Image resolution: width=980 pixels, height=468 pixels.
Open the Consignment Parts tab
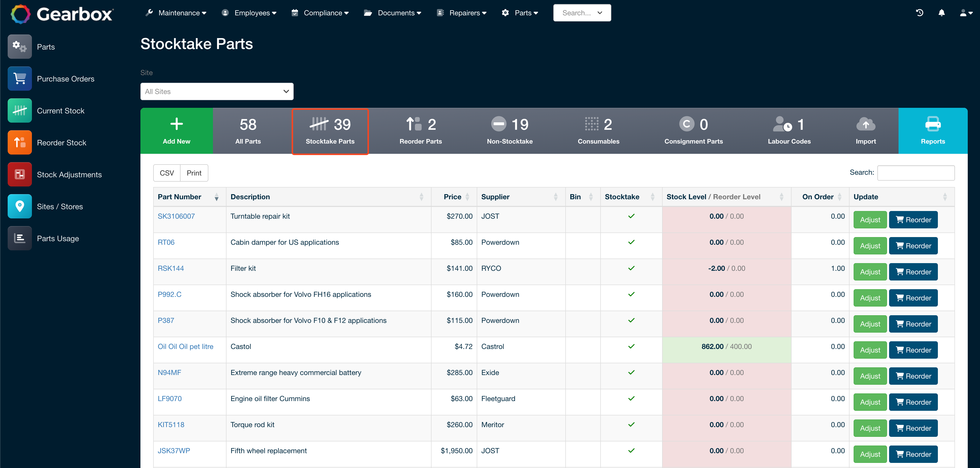coord(693,131)
